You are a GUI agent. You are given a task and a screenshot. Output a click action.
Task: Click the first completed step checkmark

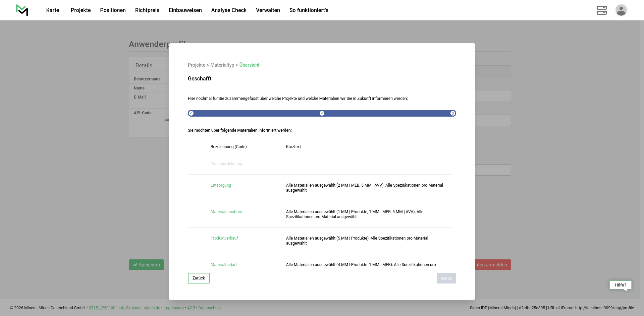(x=191, y=113)
